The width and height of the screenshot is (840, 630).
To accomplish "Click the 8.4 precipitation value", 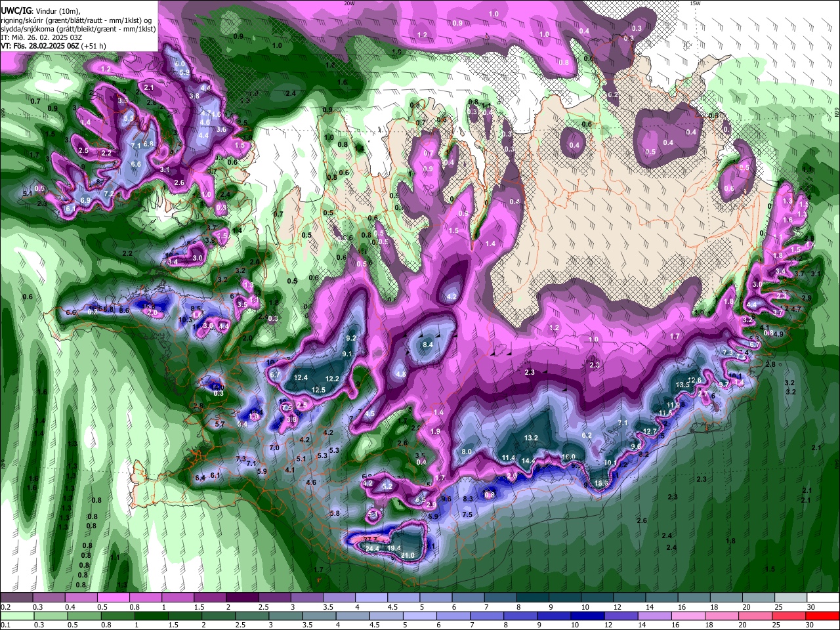I will (428, 345).
